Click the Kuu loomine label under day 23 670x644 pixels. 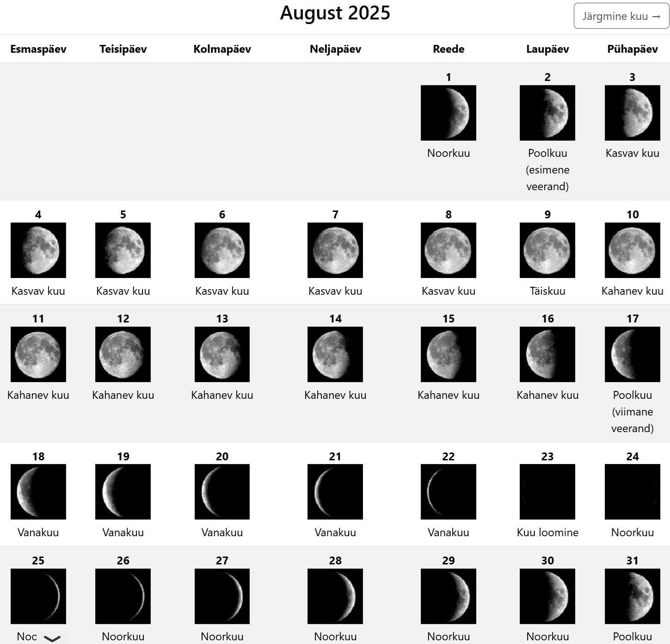point(547,533)
